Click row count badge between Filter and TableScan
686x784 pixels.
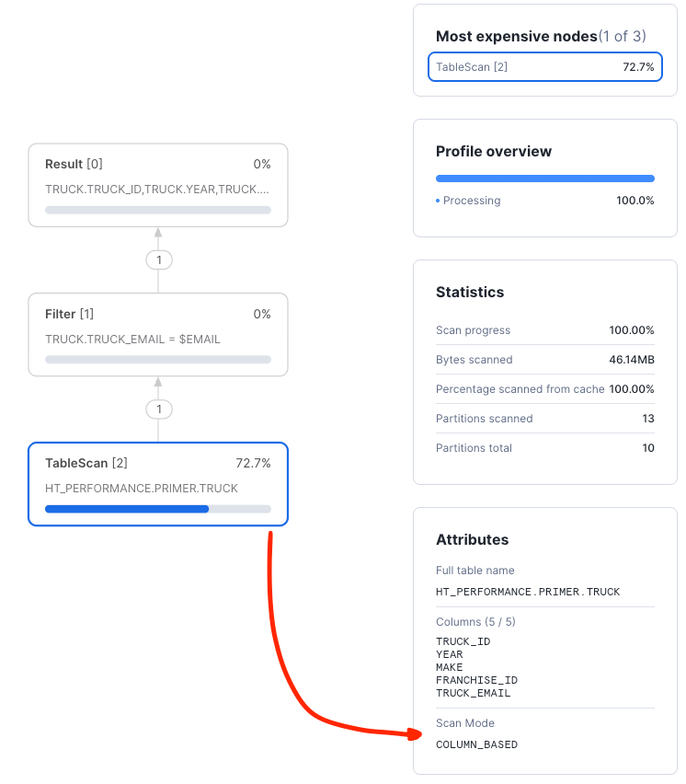tap(158, 409)
